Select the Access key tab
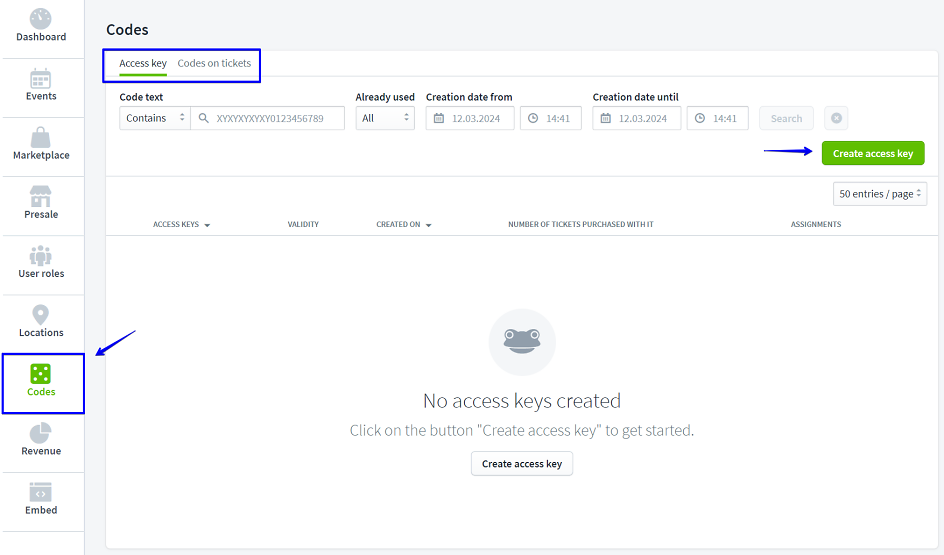 (143, 64)
